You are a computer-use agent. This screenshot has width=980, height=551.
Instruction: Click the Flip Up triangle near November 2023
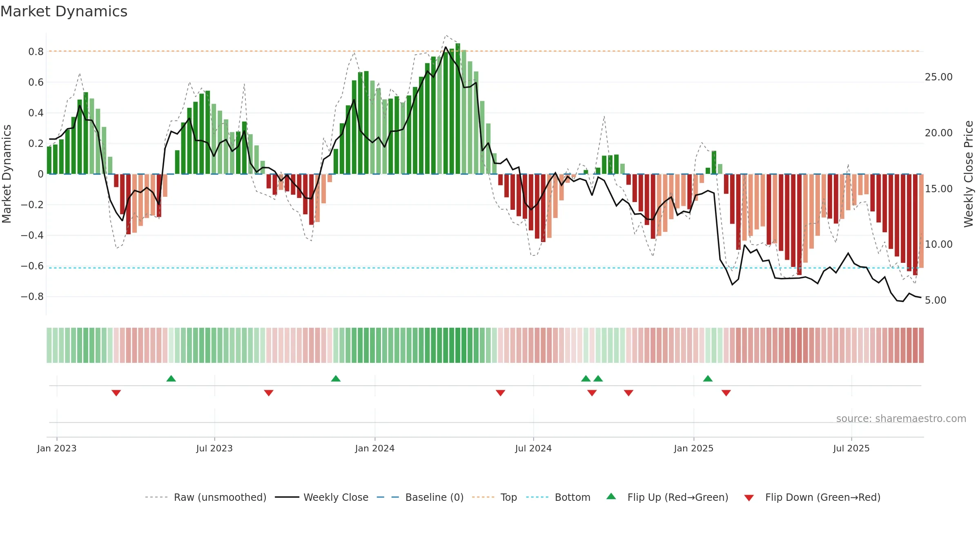(x=336, y=378)
